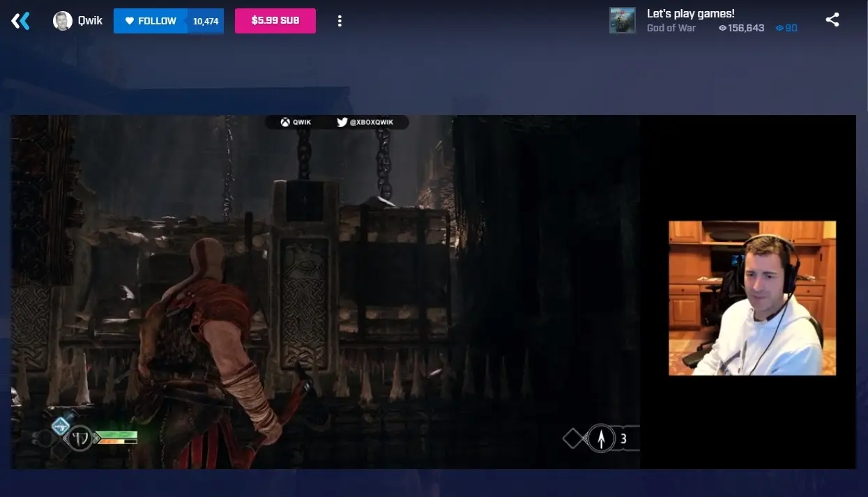The width and height of the screenshot is (868, 497).
Task: Click the axe weapon icon in HUD
Action: click(x=79, y=439)
